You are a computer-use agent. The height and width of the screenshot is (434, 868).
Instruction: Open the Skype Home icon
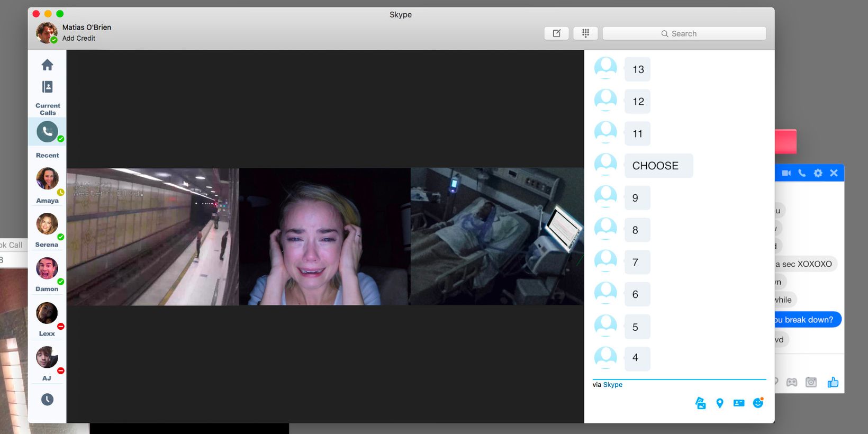point(47,65)
